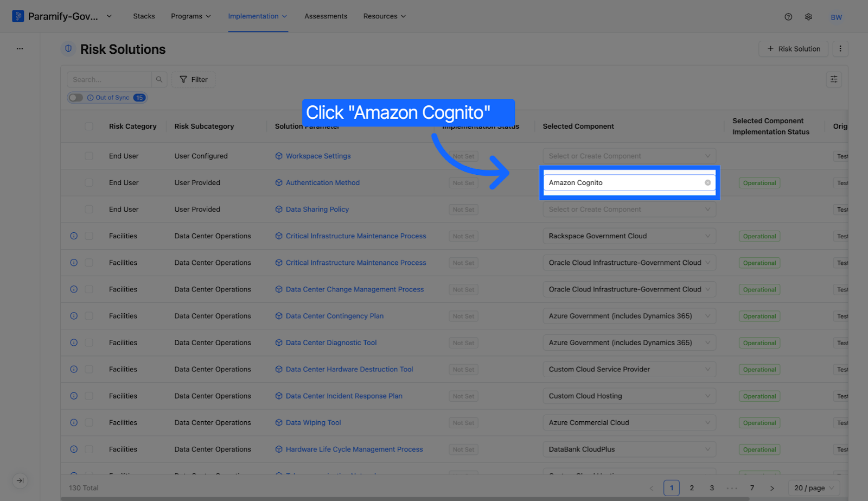Open component dropdown for Data Sharing Policy

pyautogui.click(x=629, y=210)
